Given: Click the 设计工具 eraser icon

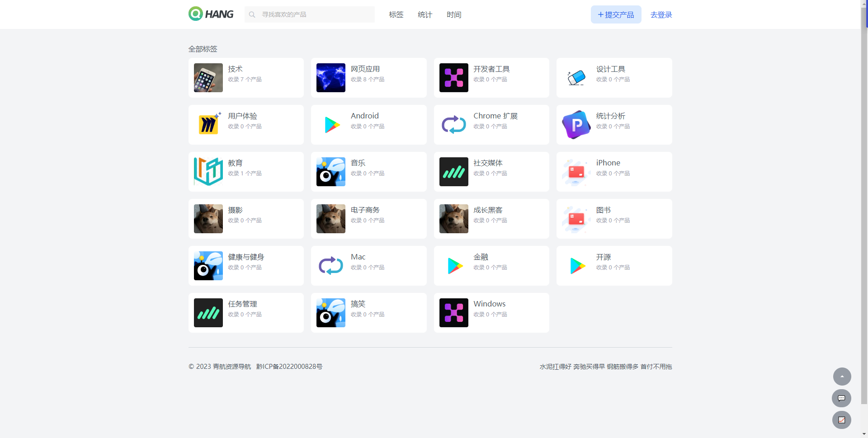Looking at the screenshot, I should pos(576,78).
